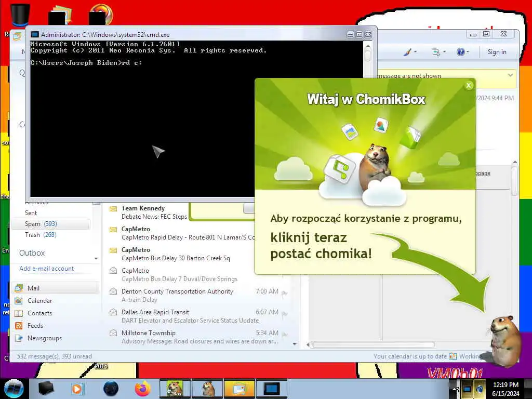Click Sign in in Windows Live Mail
532x399 pixels.
point(497,52)
